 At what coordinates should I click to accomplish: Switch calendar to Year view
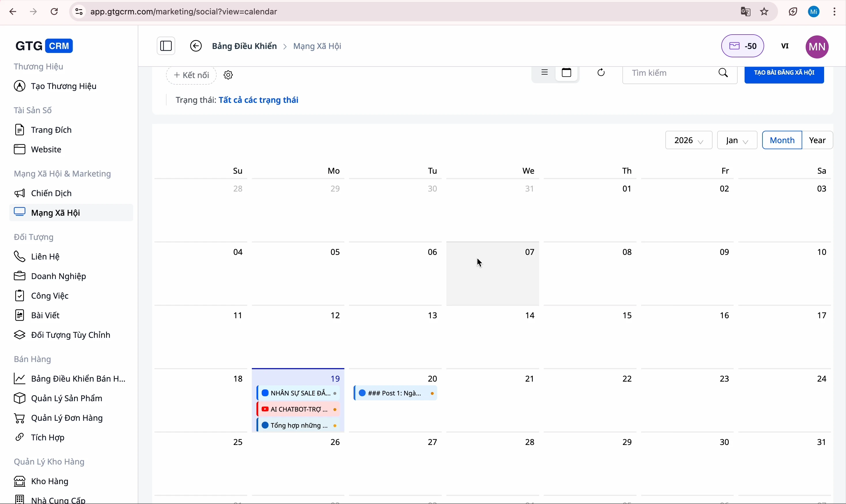coord(817,140)
